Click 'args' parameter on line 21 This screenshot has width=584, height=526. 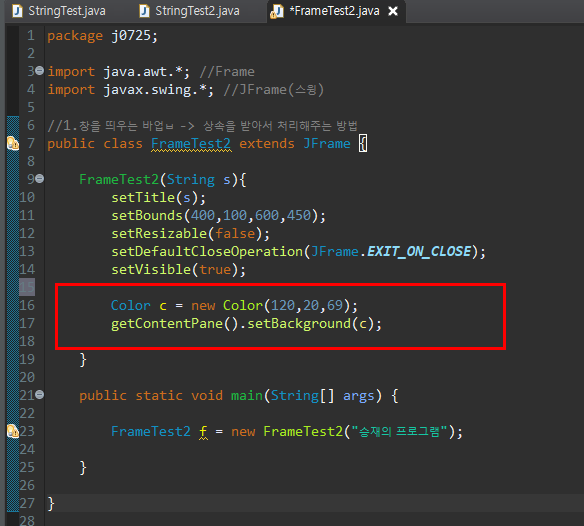click(358, 396)
